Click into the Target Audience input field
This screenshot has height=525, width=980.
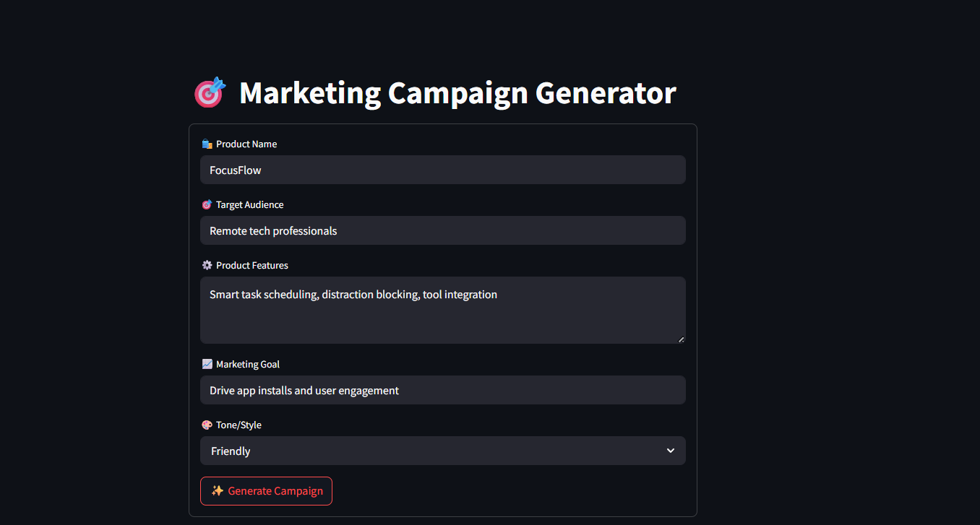tap(442, 231)
